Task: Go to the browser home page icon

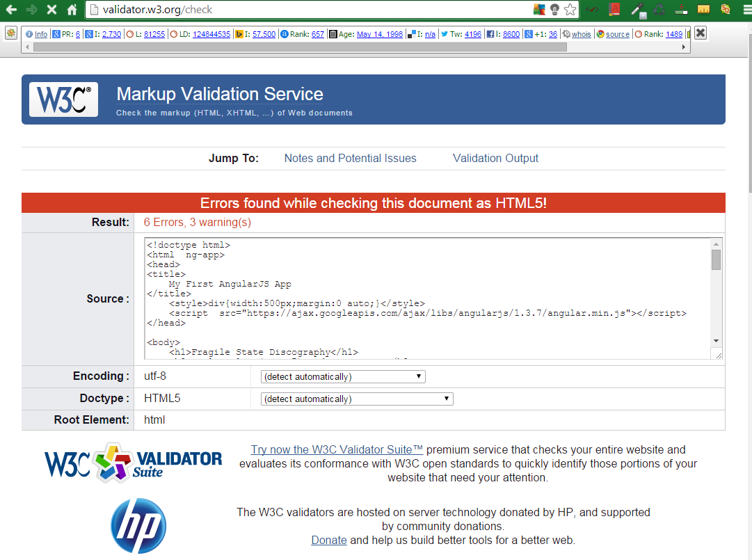Action: pos(72,9)
